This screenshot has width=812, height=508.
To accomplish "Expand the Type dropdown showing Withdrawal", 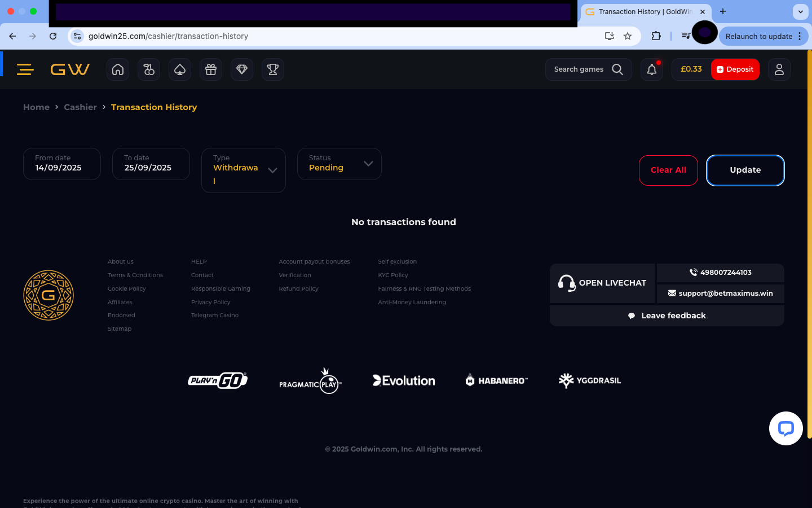I will [244, 170].
